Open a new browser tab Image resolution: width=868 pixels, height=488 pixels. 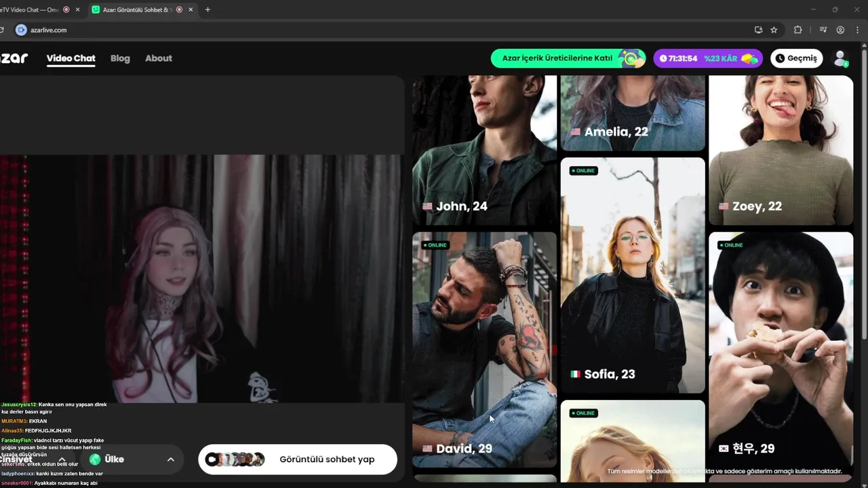[x=208, y=9]
